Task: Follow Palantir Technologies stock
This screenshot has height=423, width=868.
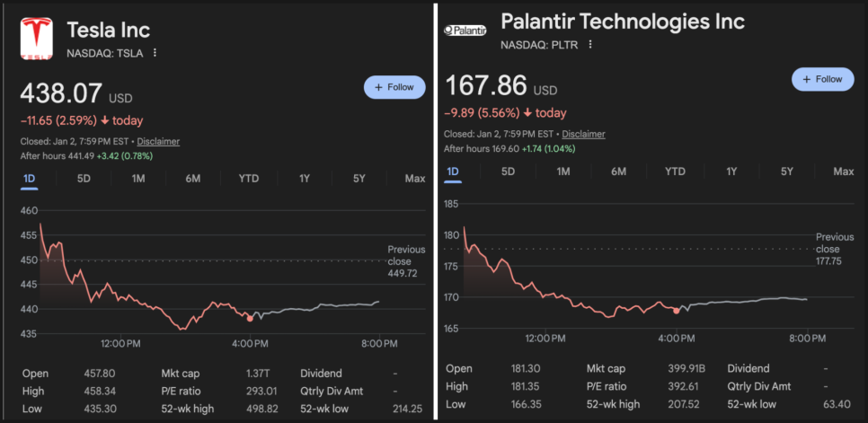Action: [822, 79]
